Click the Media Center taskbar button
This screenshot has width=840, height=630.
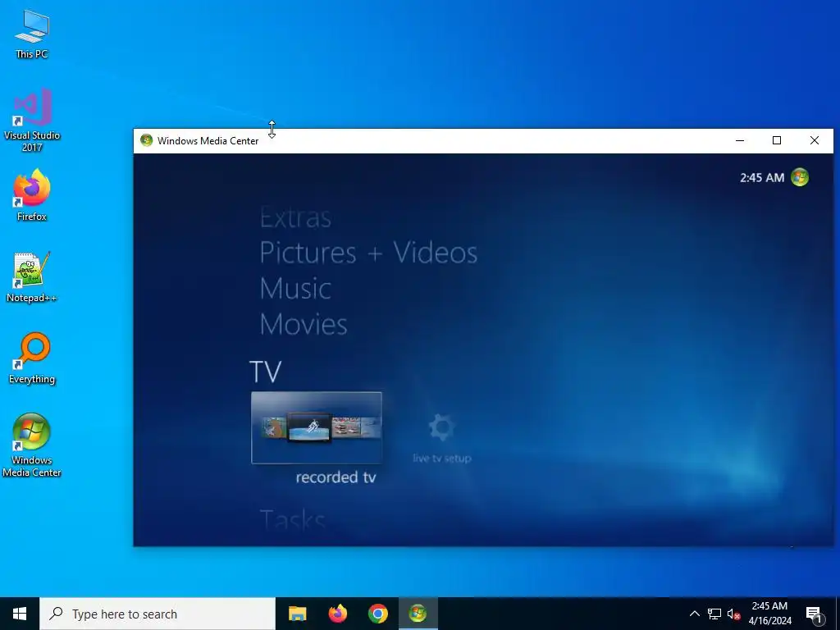[418, 614]
